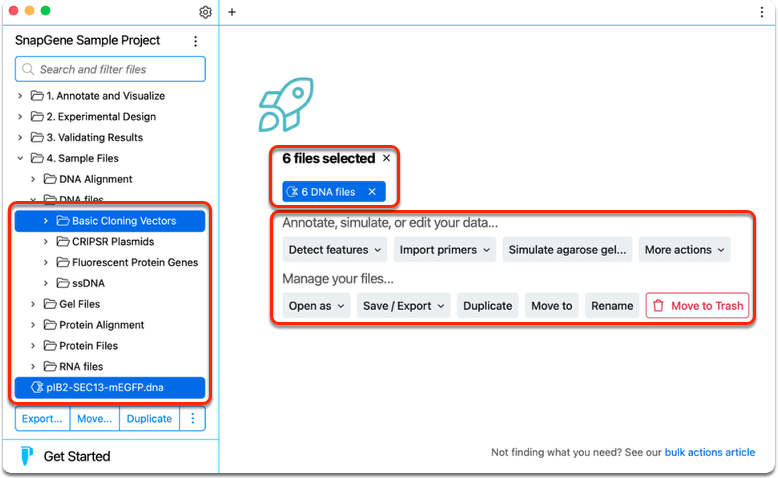Select the 3. Validating Results row

click(x=110, y=137)
